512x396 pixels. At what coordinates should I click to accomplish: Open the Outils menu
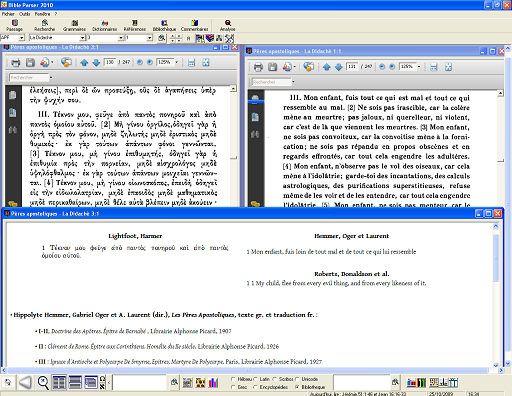pyautogui.click(x=25, y=14)
